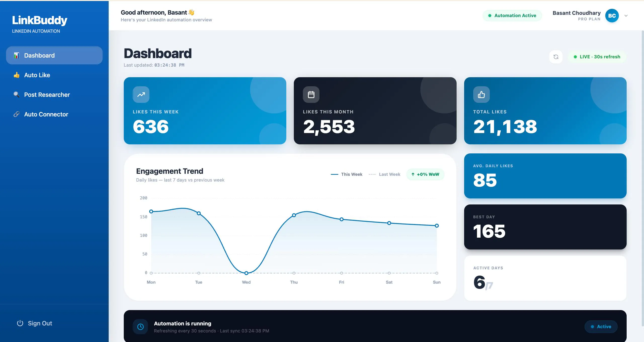
Task: Click the page vertical scrollbar
Action: tap(642, 179)
